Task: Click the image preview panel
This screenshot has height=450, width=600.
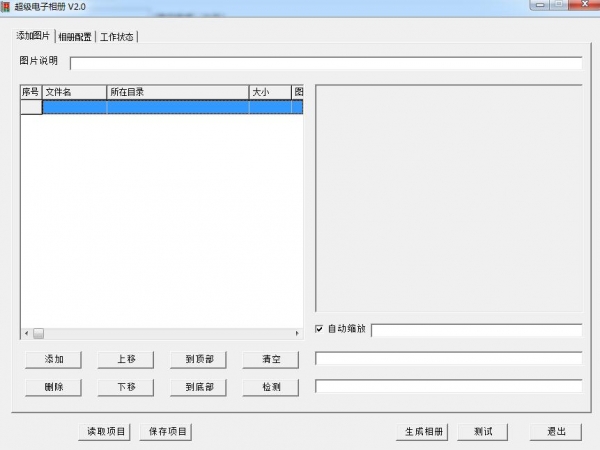Action: pos(449,198)
